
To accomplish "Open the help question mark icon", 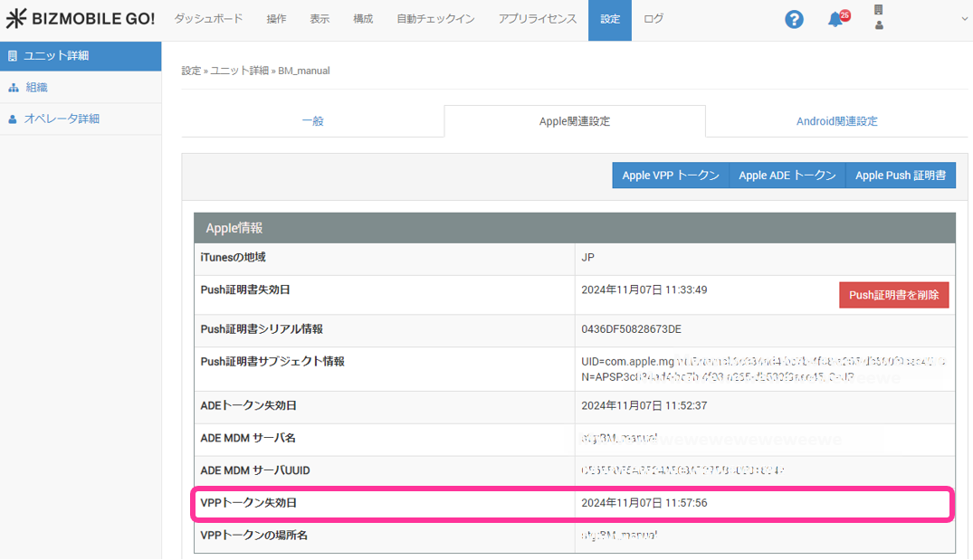I will tap(794, 20).
